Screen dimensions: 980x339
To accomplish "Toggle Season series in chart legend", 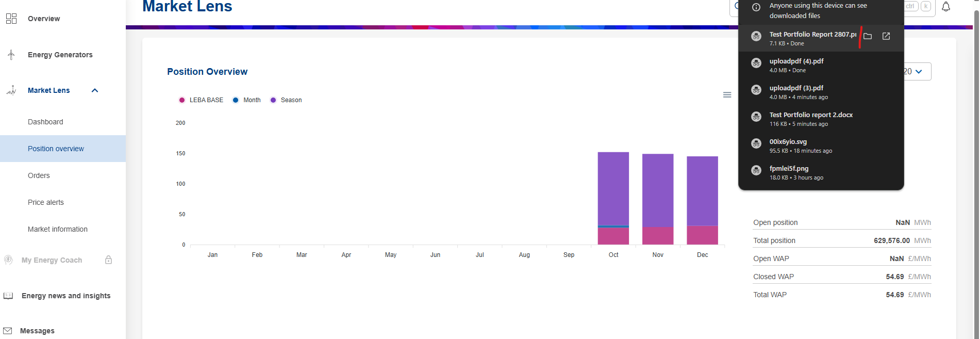I will tap(286, 100).
